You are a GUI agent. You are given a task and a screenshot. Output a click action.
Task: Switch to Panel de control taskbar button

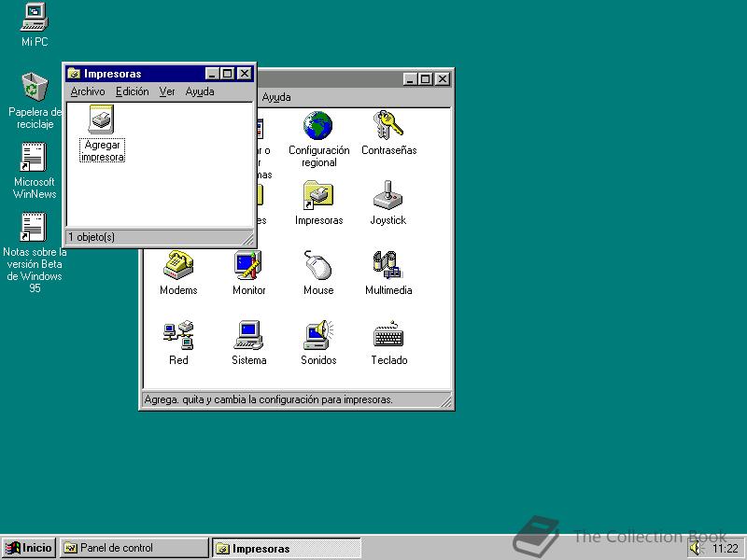134,548
